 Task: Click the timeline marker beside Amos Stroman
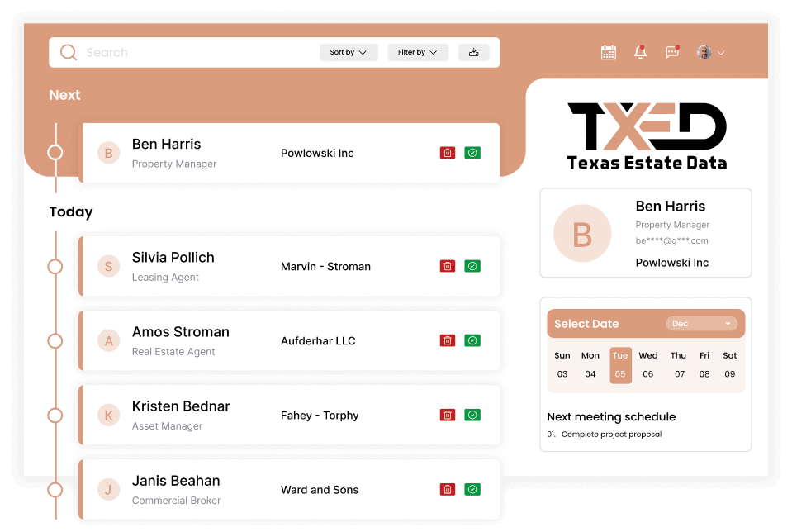pyautogui.click(x=55, y=340)
